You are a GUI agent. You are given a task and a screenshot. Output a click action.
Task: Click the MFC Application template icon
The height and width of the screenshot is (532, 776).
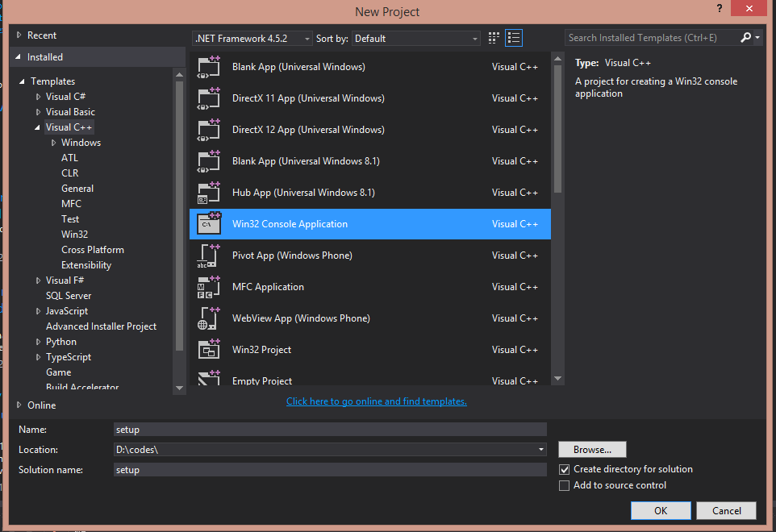click(x=208, y=287)
